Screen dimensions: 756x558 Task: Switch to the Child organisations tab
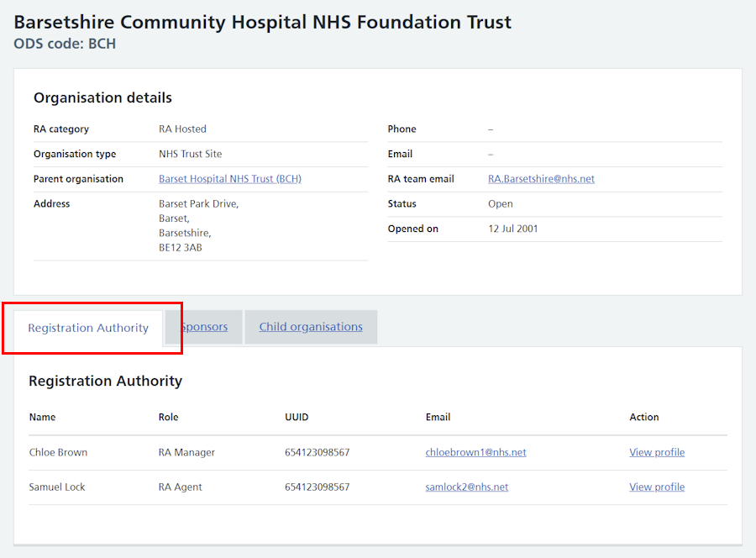pyautogui.click(x=311, y=327)
